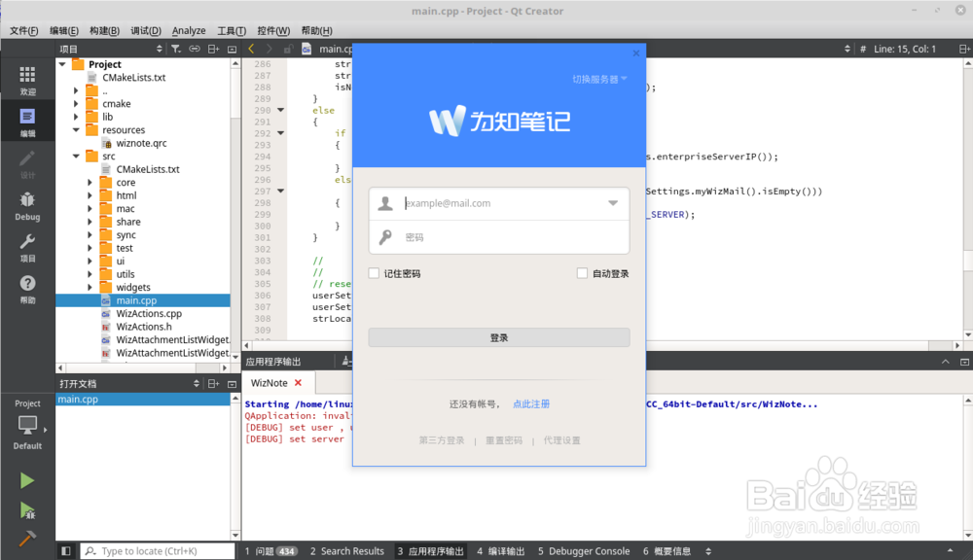
Task: Open the switch server dropdown
Action: pos(599,79)
